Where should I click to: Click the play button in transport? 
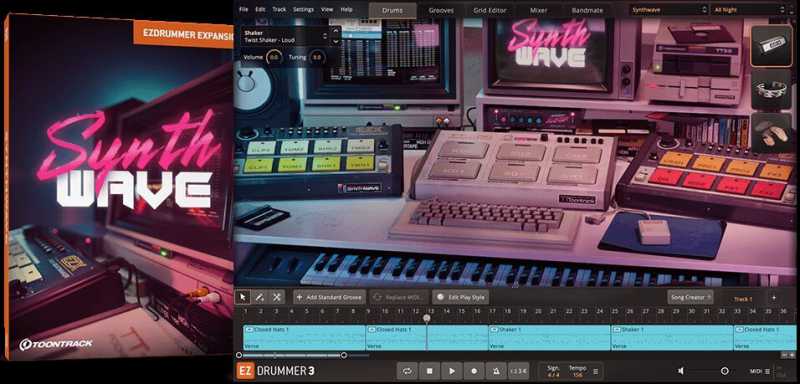pos(452,371)
